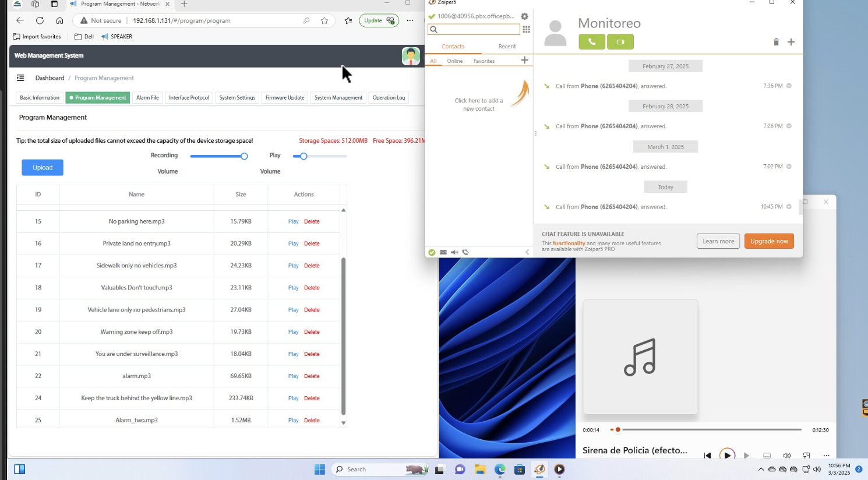Viewport: 868px width, 480px height.
Task: Play alarm.mp3 file
Action: (x=293, y=376)
